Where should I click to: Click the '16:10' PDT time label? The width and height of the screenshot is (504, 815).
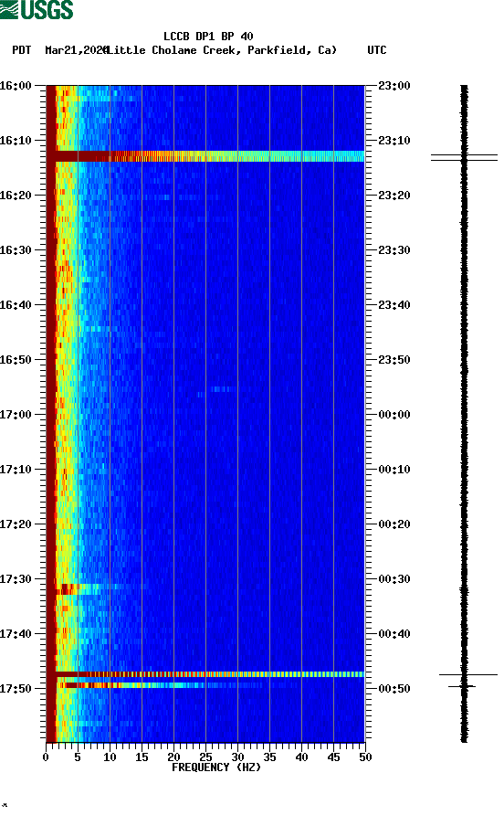click(16, 141)
